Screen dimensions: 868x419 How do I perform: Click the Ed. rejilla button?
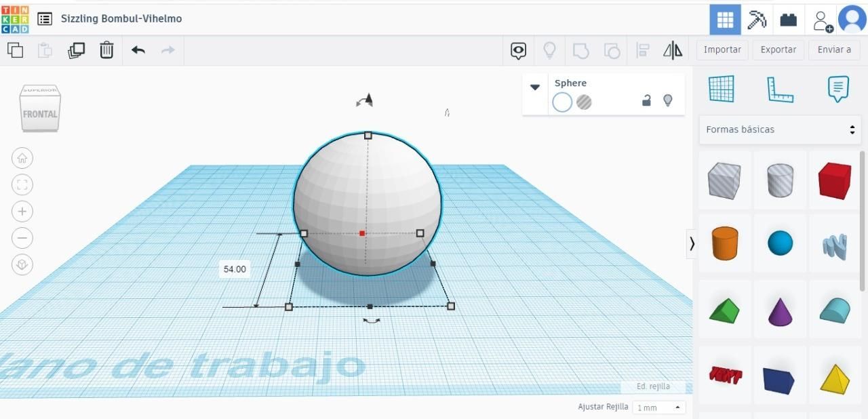pos(654,386)
